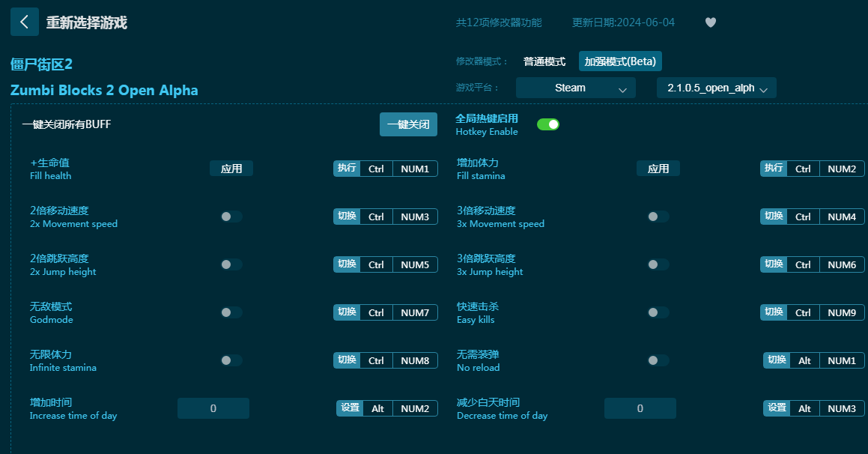
Task: Click the NUM2 key of Fill stamina hotkey
Action: tap(842, 169)
